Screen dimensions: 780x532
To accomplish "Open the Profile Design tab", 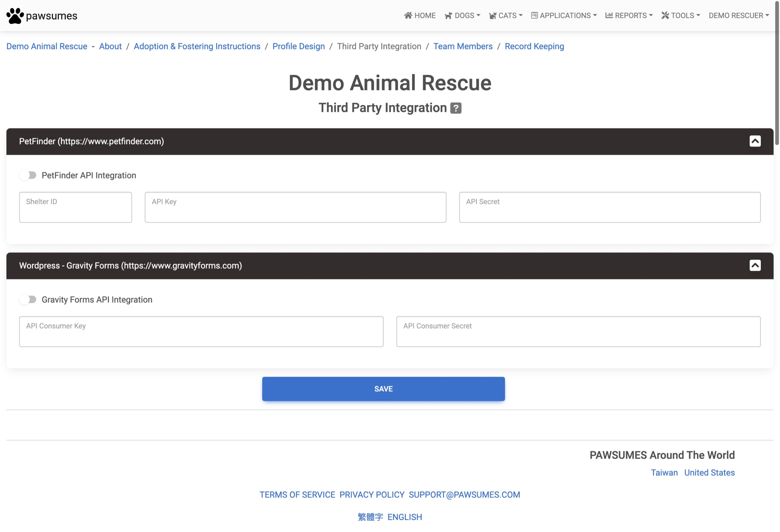I will click(298, 46).
